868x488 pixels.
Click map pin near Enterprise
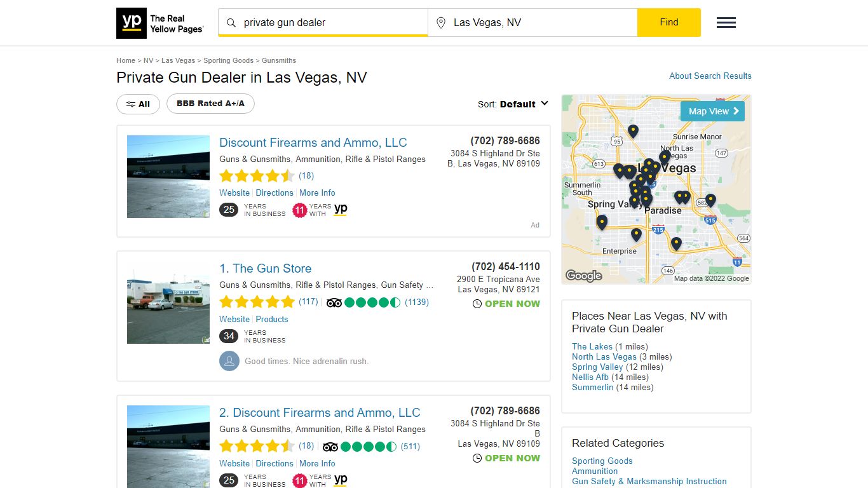click(x=636, y=234)
